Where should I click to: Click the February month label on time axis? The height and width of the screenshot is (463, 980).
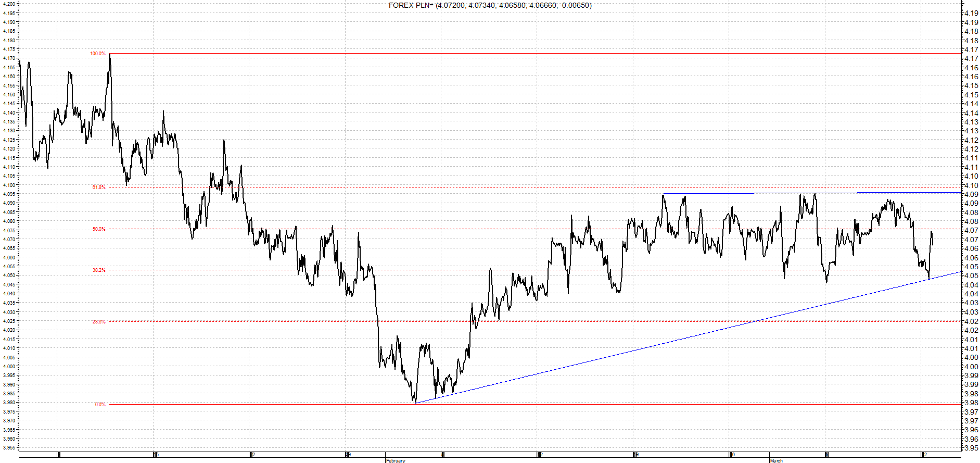click(x=396, y=460)
